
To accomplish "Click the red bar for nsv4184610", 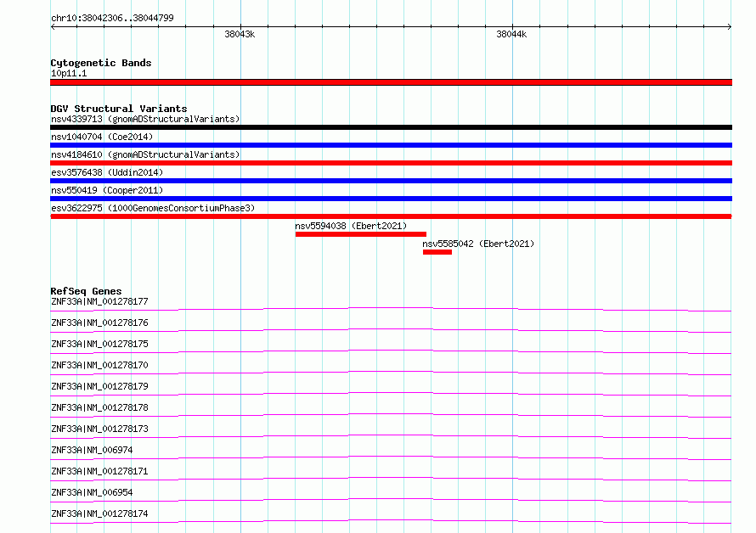I will click(x=391, y=163).
